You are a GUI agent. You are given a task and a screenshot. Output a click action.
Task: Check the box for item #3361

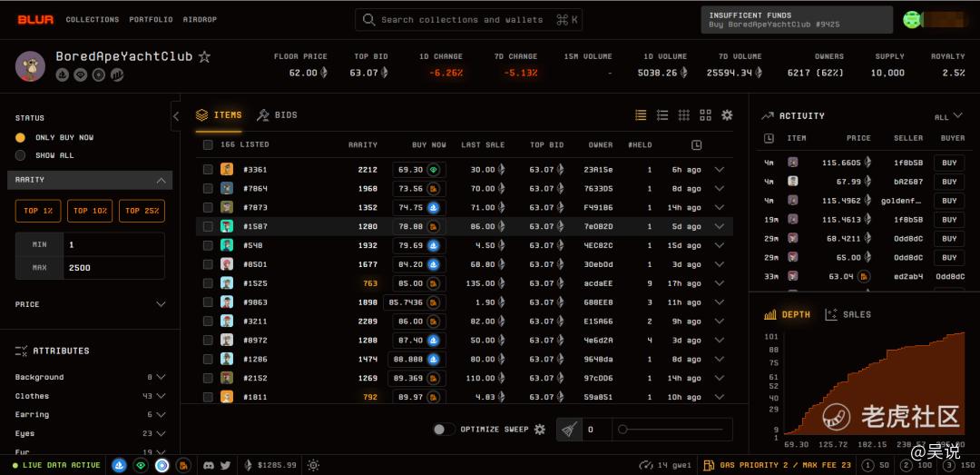click(x=208, y=170)
